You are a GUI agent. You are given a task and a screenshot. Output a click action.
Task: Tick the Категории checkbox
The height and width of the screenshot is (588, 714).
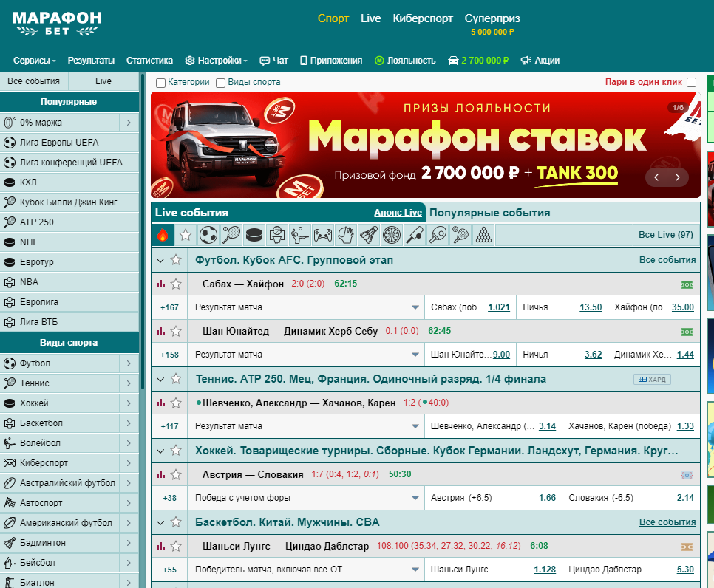(x=160, y=83)
